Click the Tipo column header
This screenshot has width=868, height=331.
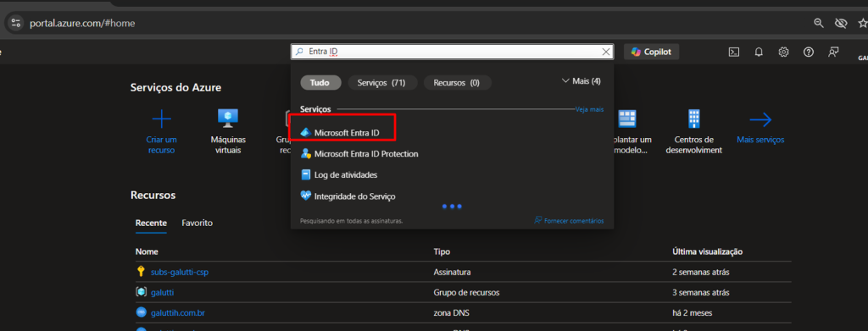[x=442, y=251]
